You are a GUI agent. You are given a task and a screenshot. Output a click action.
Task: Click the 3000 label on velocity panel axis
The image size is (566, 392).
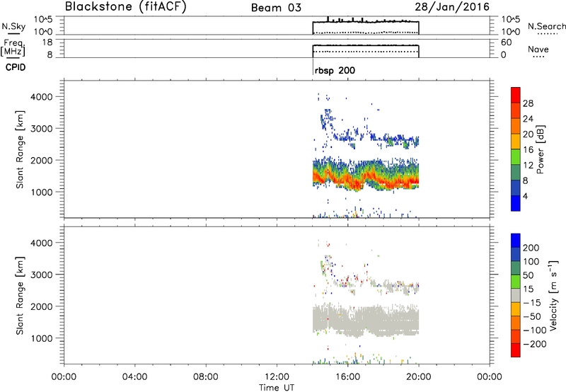click(41, 275)
